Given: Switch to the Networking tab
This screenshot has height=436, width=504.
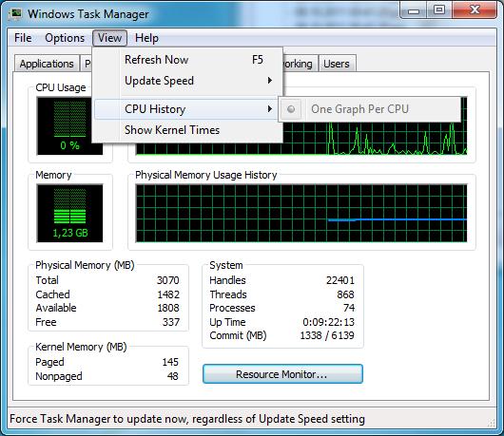Looking at the screenshot, I should 298,64.
